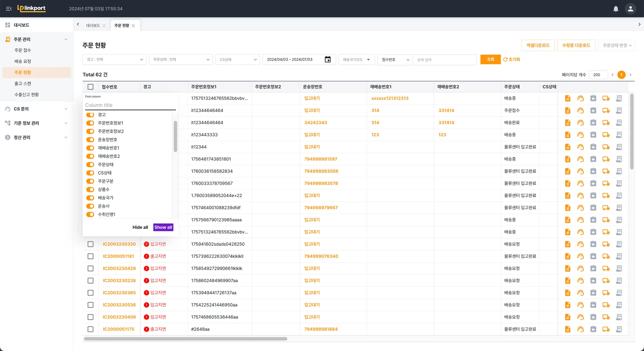Click the Show all button
Viewport: 644px width, 351px height.
click(x=163, y=227)
